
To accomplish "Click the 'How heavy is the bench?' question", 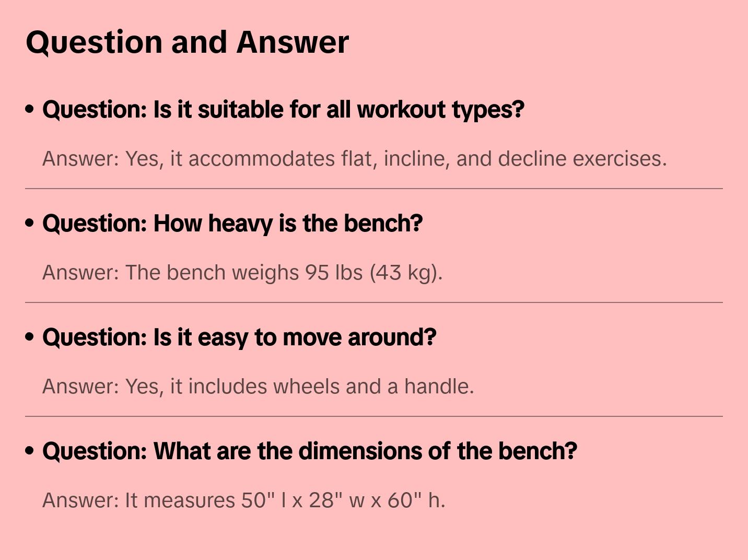I will click(x=232, y=224).
